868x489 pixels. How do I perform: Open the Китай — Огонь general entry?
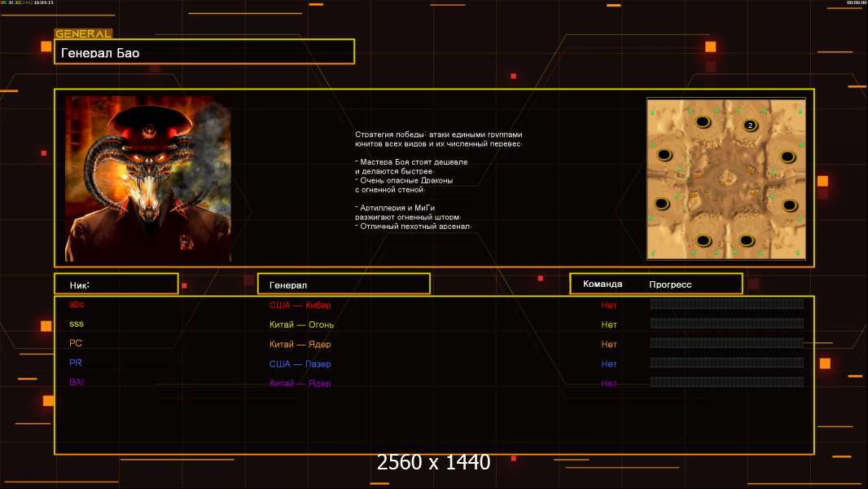pos(300,325)
